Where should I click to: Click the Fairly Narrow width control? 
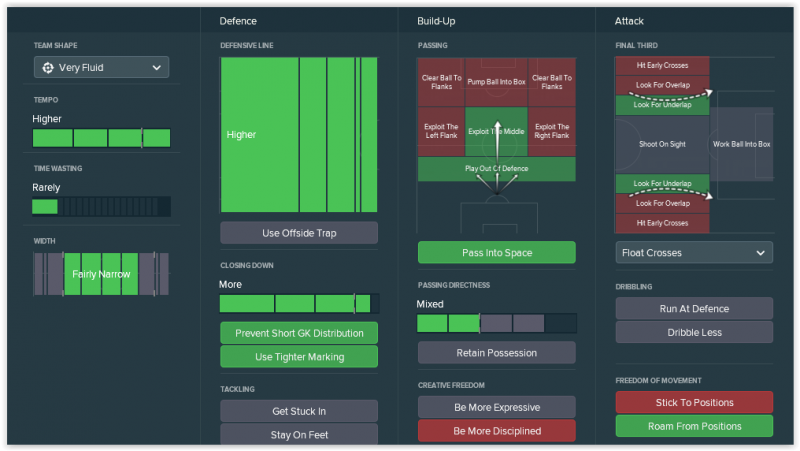click(x=101, y=274)
